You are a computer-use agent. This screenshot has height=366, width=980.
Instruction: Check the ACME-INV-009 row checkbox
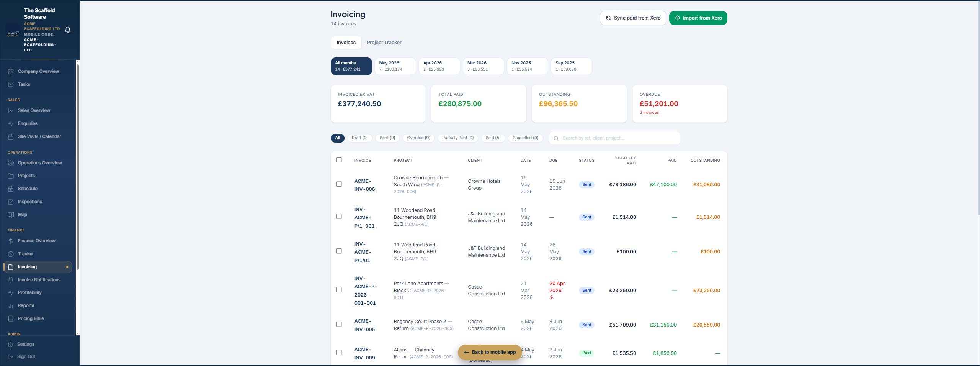[339, 352]
